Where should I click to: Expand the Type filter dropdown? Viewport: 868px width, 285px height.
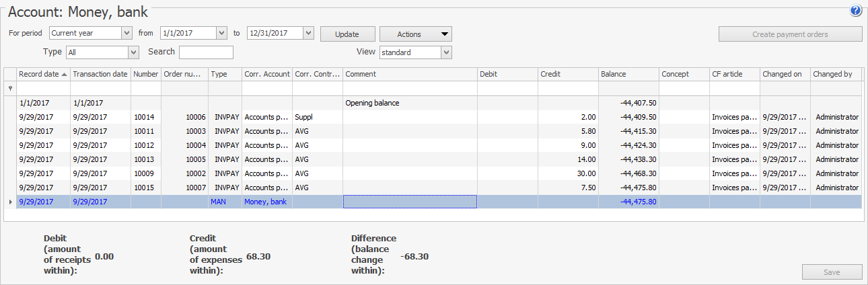[x=133, y=52]
